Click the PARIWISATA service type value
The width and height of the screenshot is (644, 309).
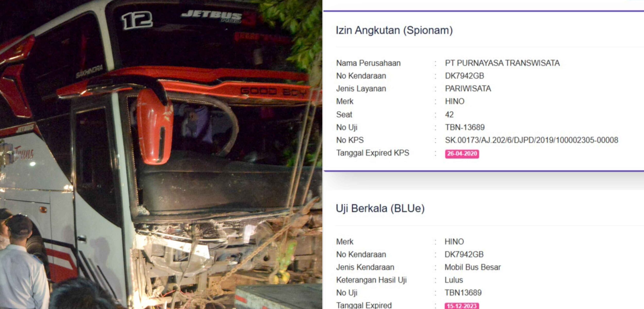click(468, 89)
